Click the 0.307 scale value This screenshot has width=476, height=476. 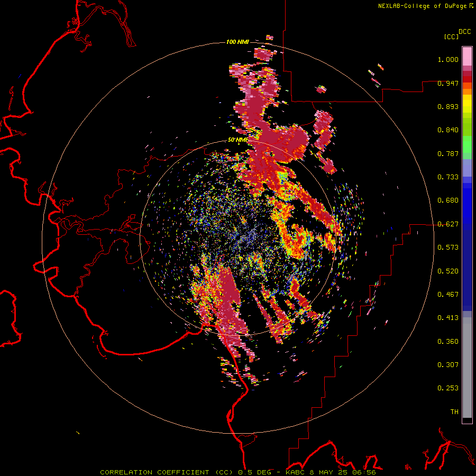(x=448, y=365)
